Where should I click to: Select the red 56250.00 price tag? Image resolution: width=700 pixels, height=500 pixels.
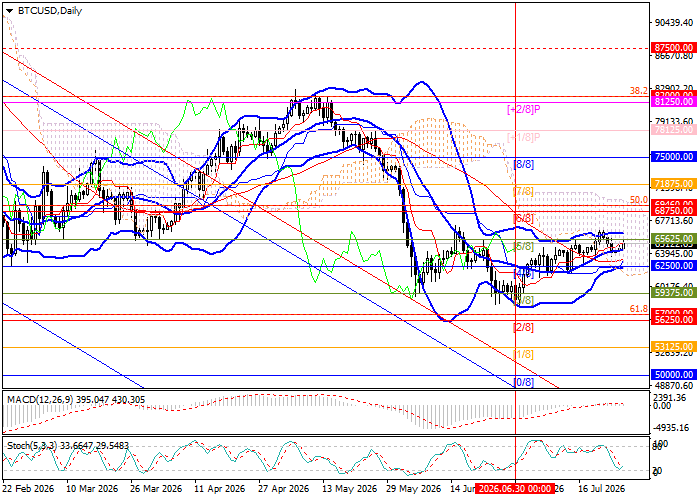pyautogui.click(x=674, y=320)
